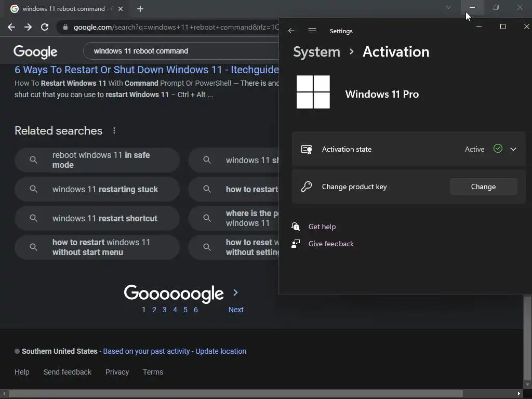Minimize the Settings window
This screenshot has width=532, height=399.
point(478,26)
